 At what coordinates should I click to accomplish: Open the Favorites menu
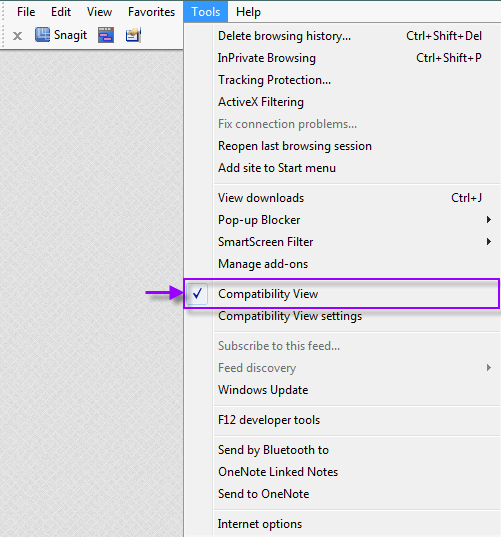tap(151, 12)
